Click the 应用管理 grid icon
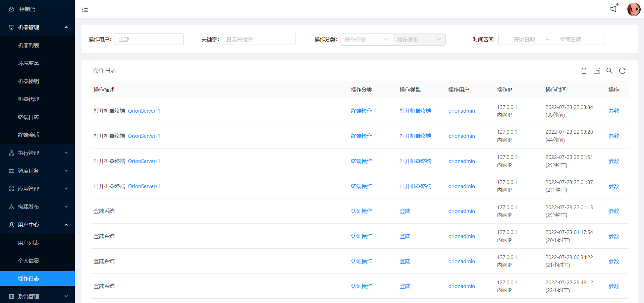The height and width of the screenshot is (303, 644). (x=12, y=189)
